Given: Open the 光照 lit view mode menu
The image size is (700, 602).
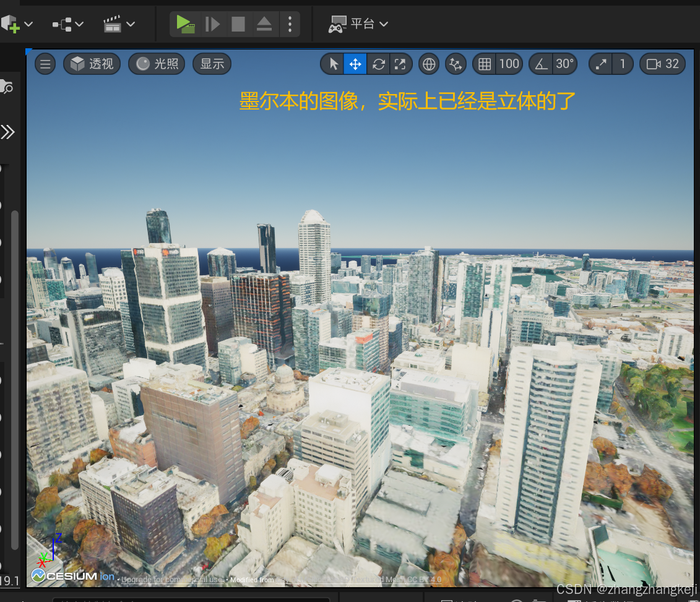Looking at the screenshot, I should pyautogui.click(x=157, y=64).
